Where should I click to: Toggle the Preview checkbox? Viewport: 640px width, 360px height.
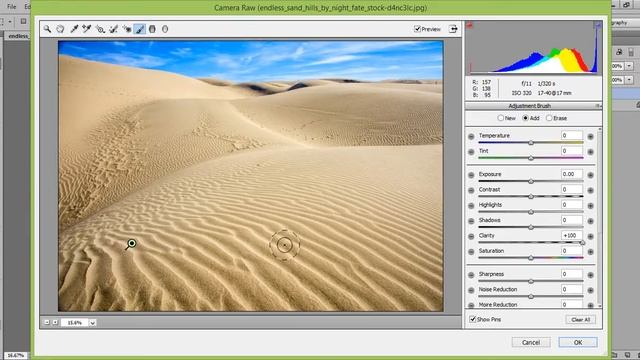(x=417, y=29)
